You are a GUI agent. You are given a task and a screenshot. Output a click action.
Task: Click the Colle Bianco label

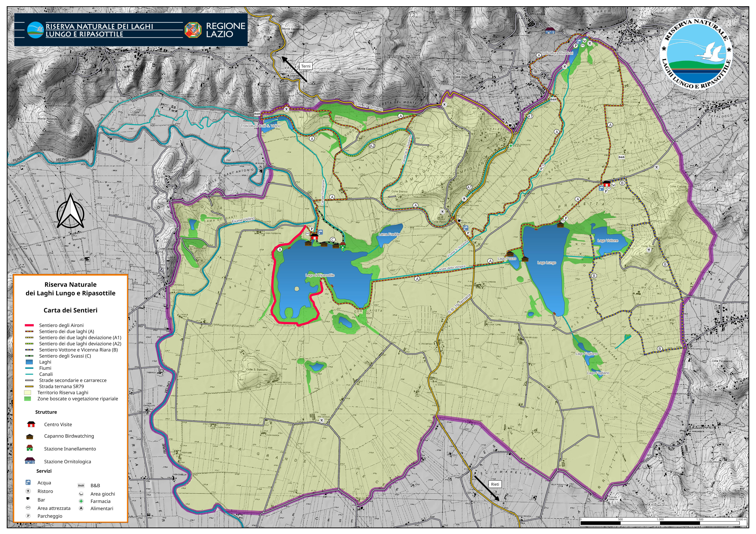pyautogui.click(x=399, y=191)
